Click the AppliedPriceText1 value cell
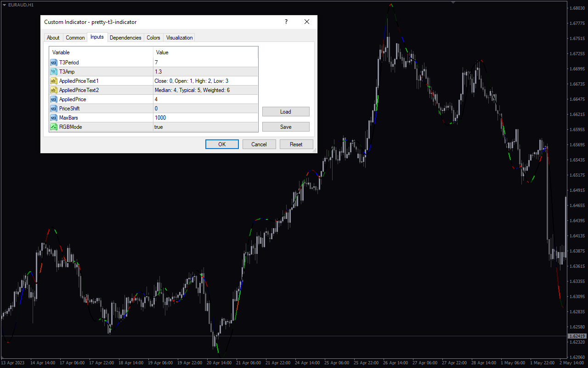The image size is (588, 368). (205, 81)
